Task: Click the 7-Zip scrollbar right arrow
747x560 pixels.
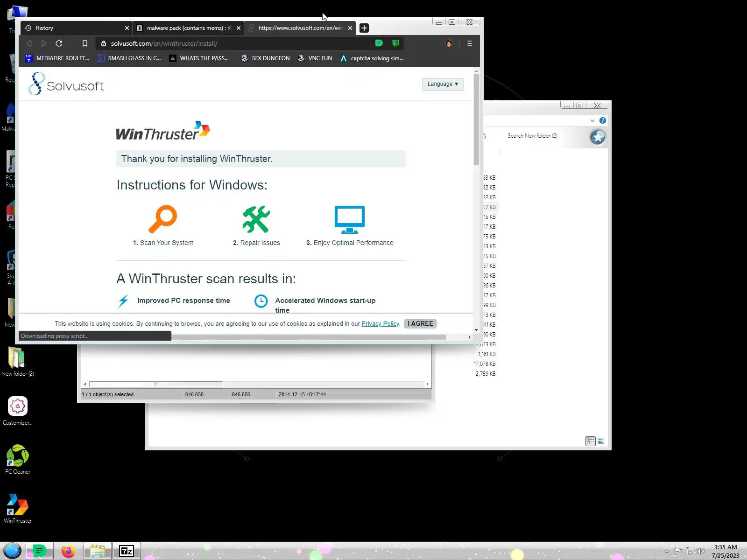Action: [x=427, y=385]
